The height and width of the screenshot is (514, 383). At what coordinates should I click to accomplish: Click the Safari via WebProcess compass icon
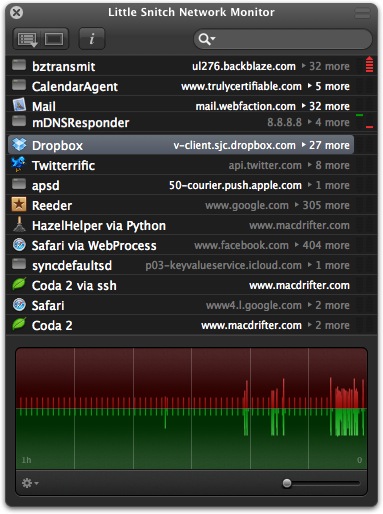(19, 245)
